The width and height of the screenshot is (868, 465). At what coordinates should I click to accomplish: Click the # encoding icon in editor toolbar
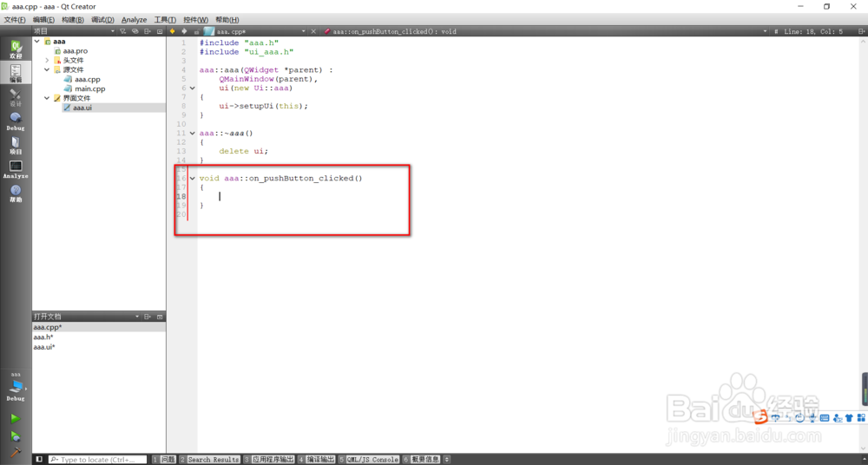[x=776, y=31]
